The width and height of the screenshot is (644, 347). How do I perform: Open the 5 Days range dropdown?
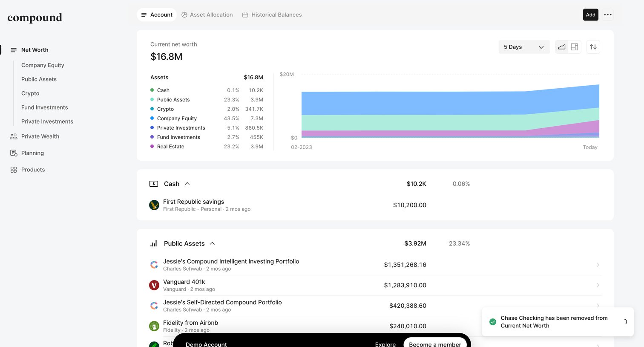524,47
